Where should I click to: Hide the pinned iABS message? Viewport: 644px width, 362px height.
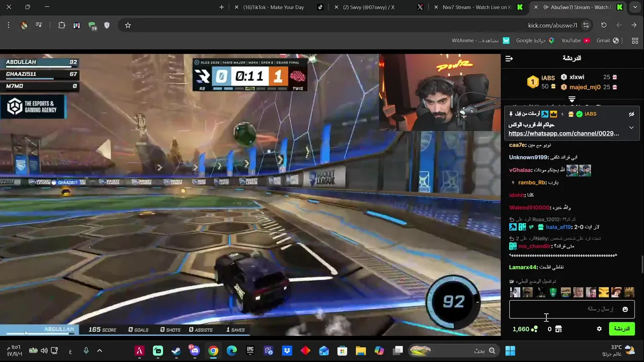pos(631,115)
